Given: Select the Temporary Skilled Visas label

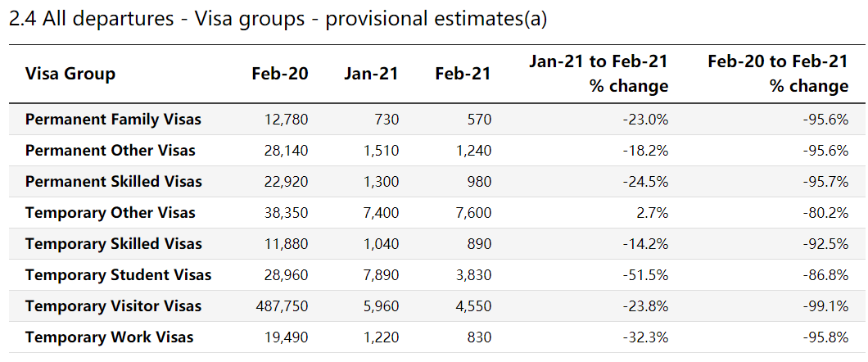Looking at the screenshot, I should 114,243.
